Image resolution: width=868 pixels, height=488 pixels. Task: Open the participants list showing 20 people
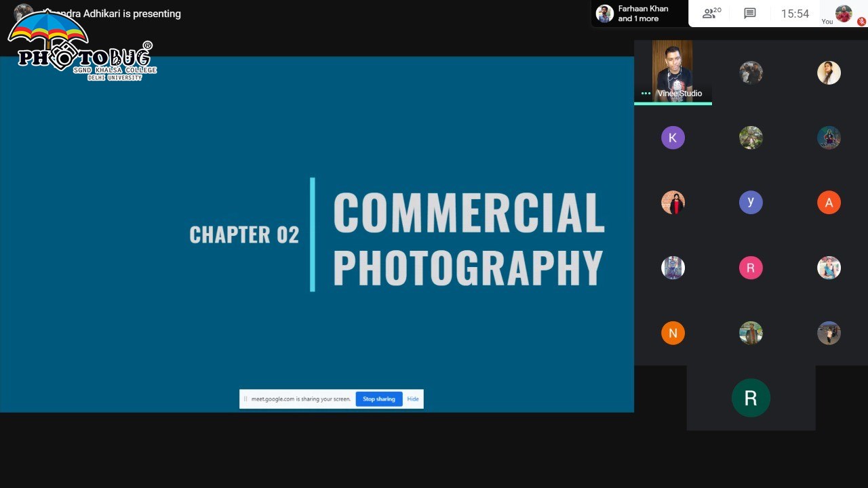coord(711,14)
